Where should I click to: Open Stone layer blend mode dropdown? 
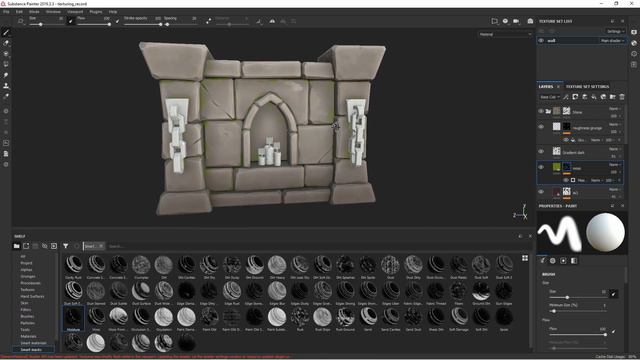[x=615, y=109]
